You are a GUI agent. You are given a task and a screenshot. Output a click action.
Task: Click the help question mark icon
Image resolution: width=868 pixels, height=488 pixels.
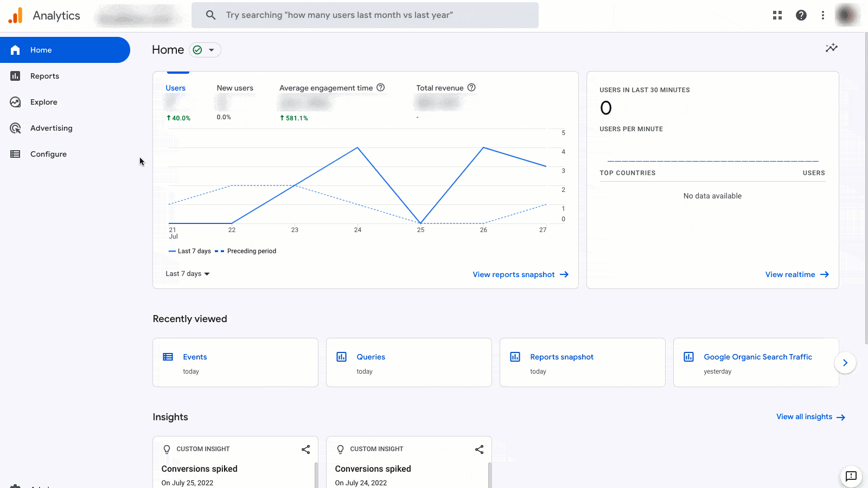coord(801,15)
